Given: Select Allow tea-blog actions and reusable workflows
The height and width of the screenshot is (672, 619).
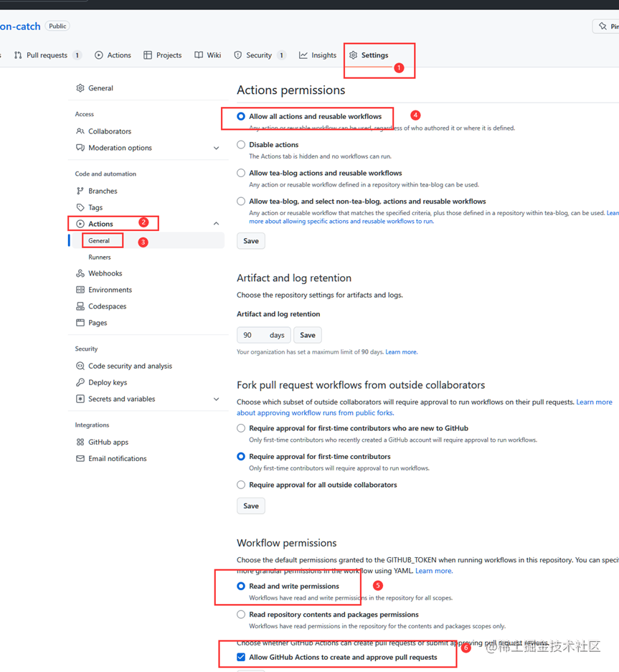Looking at the screenshot, I should pyautogui.click(x=241, y=173).
